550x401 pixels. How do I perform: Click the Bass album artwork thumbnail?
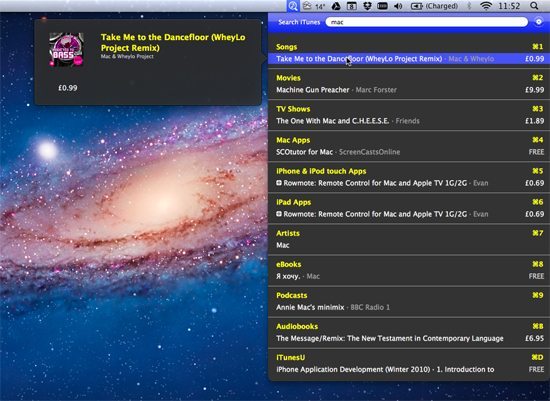tap(66, 50)
